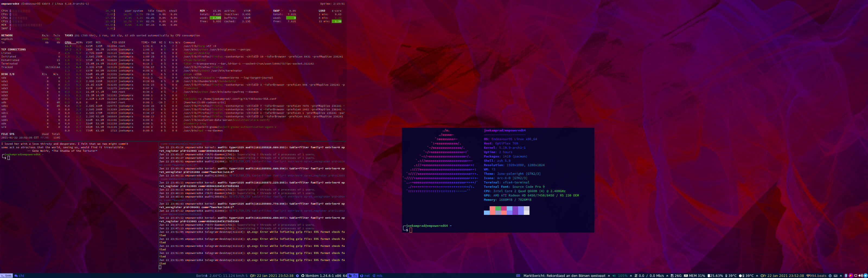The image size is (868, 278).
Task: Switch to the mls workspace
Action: click(378, 276)
